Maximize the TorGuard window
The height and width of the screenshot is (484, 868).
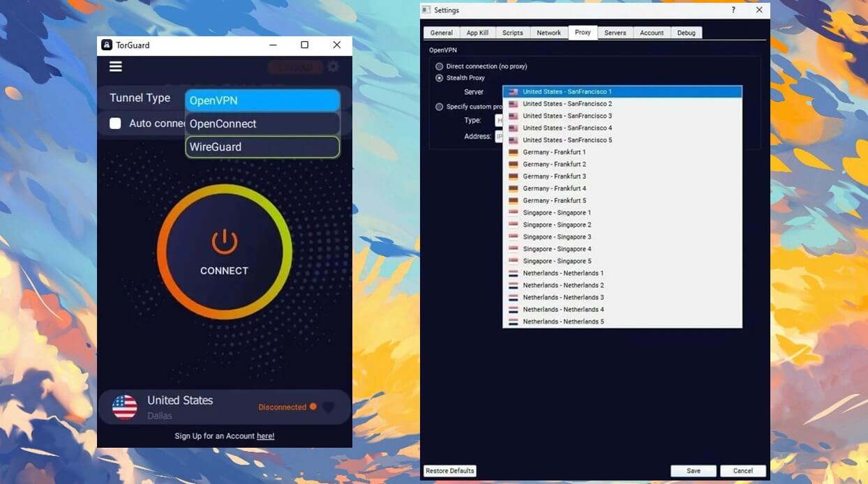304,45
